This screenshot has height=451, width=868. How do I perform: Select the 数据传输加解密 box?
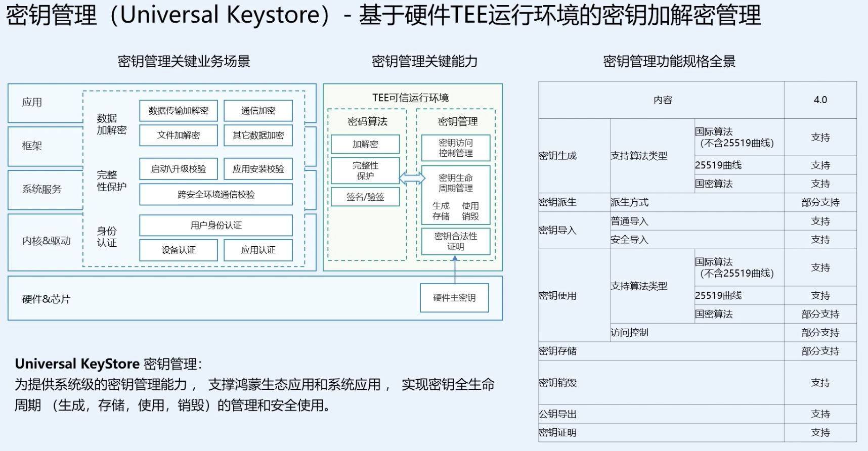[x=179, y=111]
